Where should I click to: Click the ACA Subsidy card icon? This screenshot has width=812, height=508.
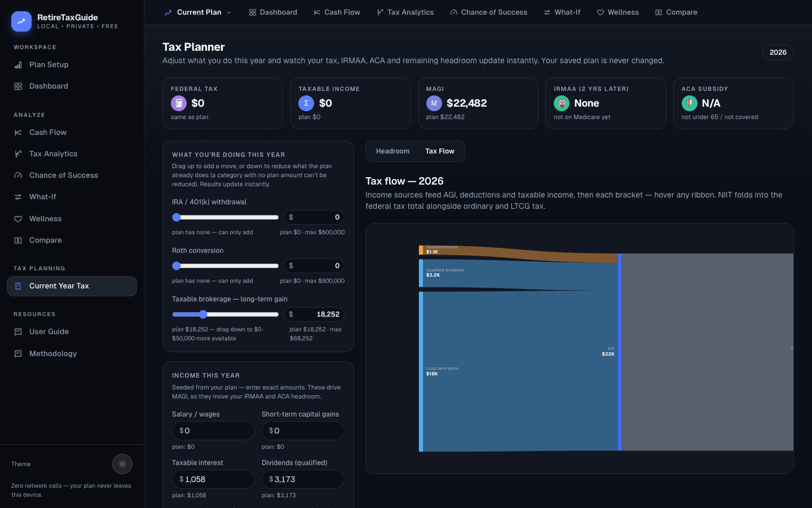click(x=689, y=103)
